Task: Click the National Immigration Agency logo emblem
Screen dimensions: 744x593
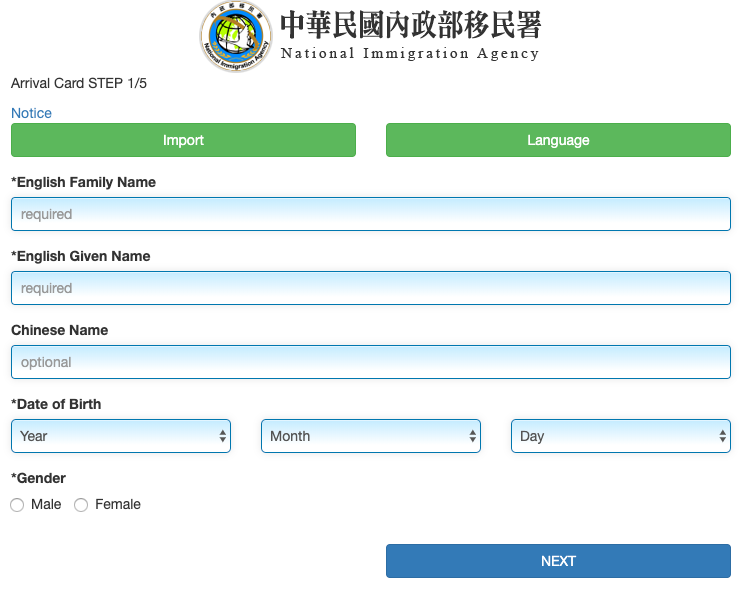Action: (x=235, y=37)
